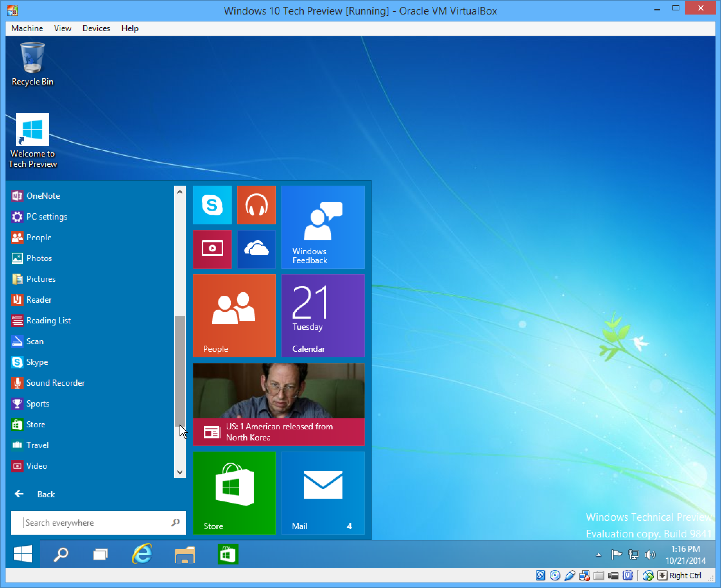Open the Devices menu

point(96,28)
